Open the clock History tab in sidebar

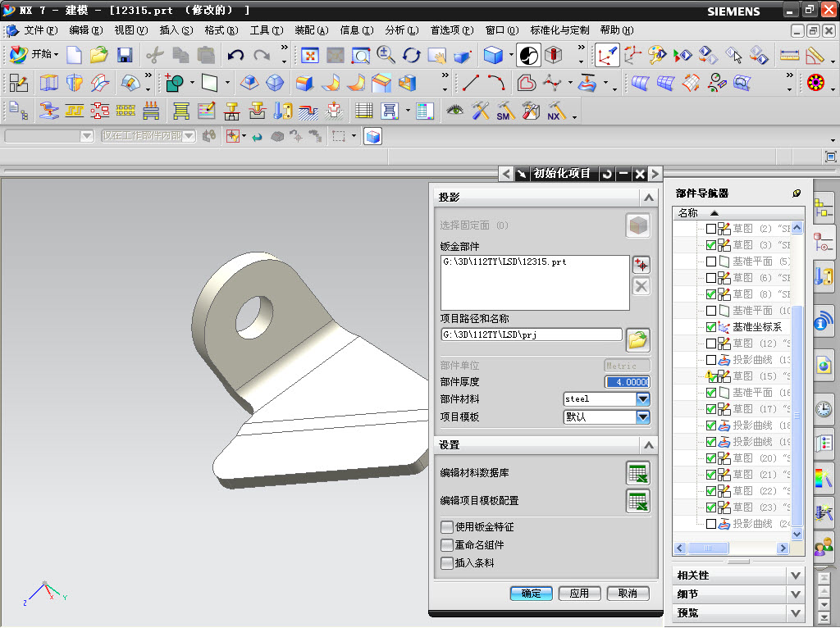coord(824,410)
